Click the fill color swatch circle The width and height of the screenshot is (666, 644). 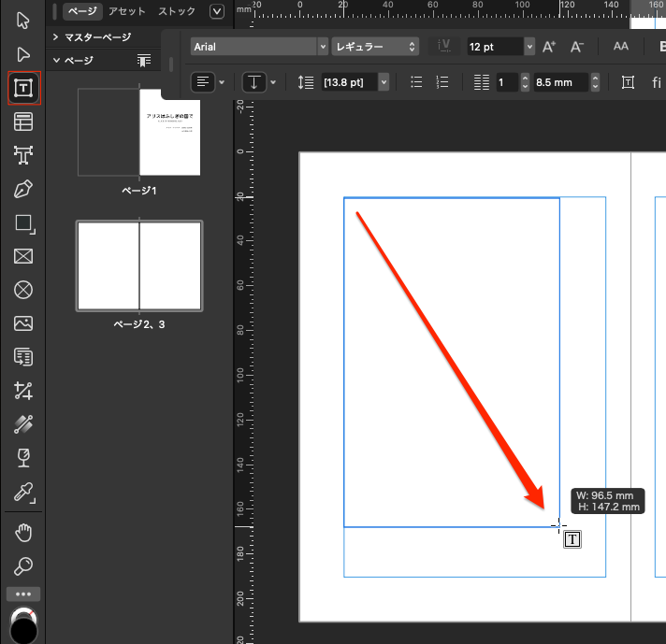point(22,626)
